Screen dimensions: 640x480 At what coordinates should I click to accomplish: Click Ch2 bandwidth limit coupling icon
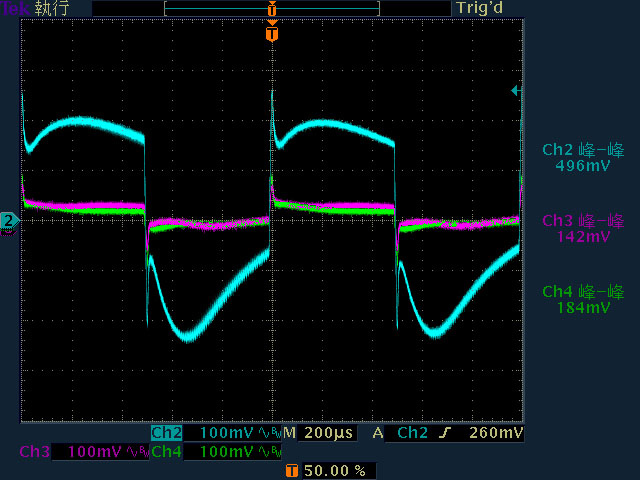click(x=270, y=433)
